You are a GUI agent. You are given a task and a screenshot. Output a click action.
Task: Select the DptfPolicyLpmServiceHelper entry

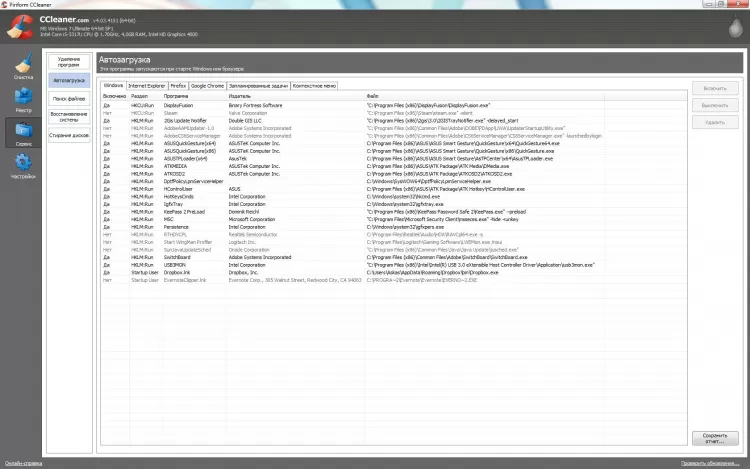click(x=394, y=182)
